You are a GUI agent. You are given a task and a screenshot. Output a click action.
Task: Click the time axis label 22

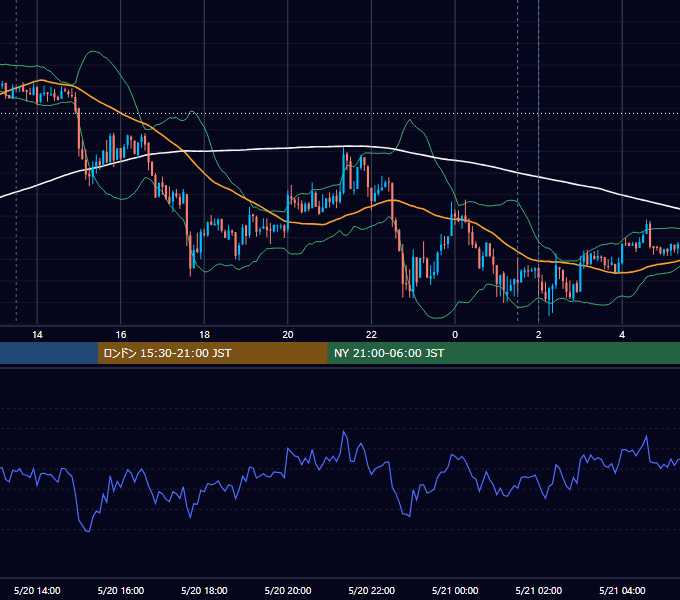[371, 335]
